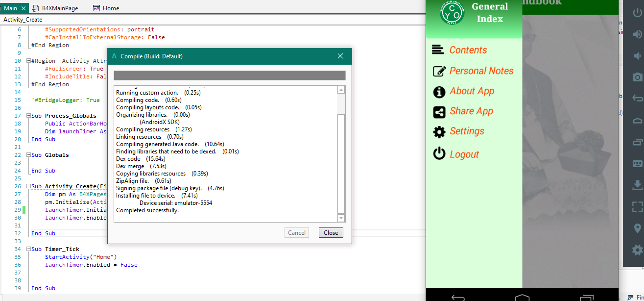Switch to the B4XMainPage tab
The height and width of the screenshot is (301, 644).
pyautogui.click(x=55, y=8)
